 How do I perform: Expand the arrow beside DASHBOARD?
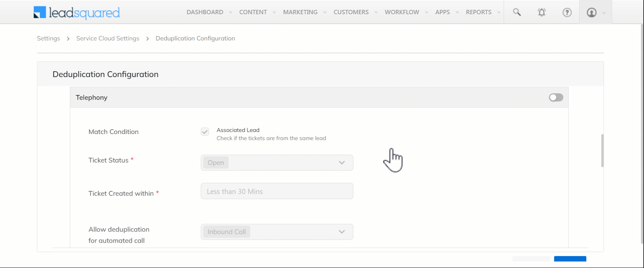click(x=230, y=12)
